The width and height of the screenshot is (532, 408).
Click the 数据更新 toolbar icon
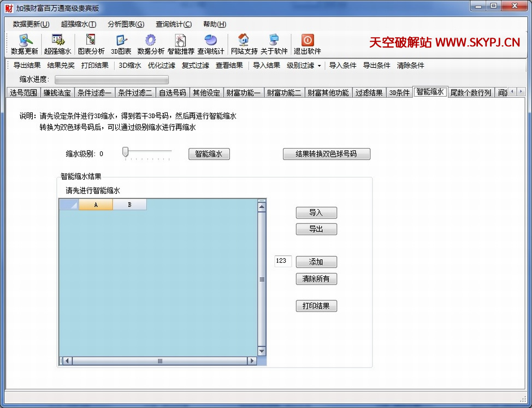tap(25, 41)
